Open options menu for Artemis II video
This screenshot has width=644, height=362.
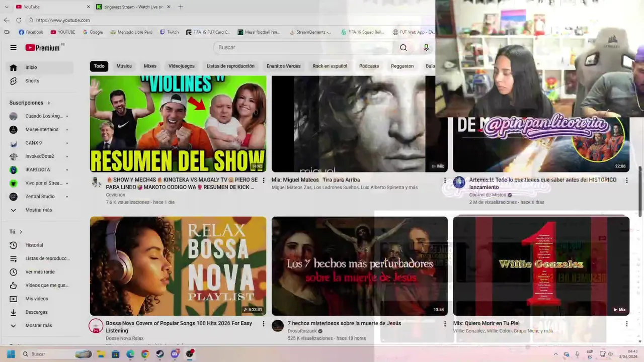pos(626,180)
